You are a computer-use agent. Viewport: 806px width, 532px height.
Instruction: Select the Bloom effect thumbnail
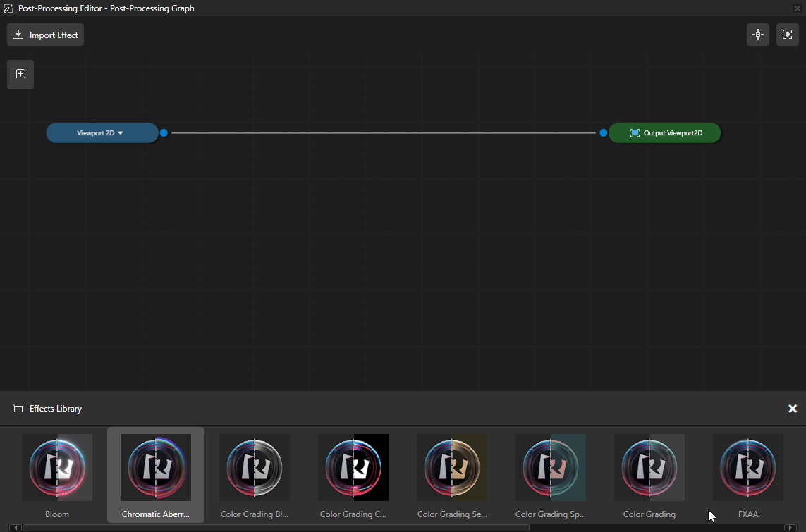[x=57, y=467]
